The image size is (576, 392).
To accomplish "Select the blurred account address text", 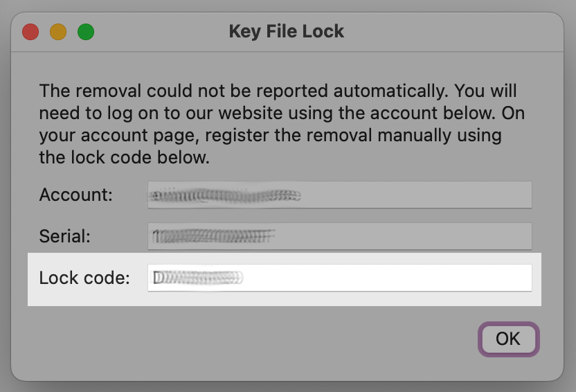I will 226,195.
